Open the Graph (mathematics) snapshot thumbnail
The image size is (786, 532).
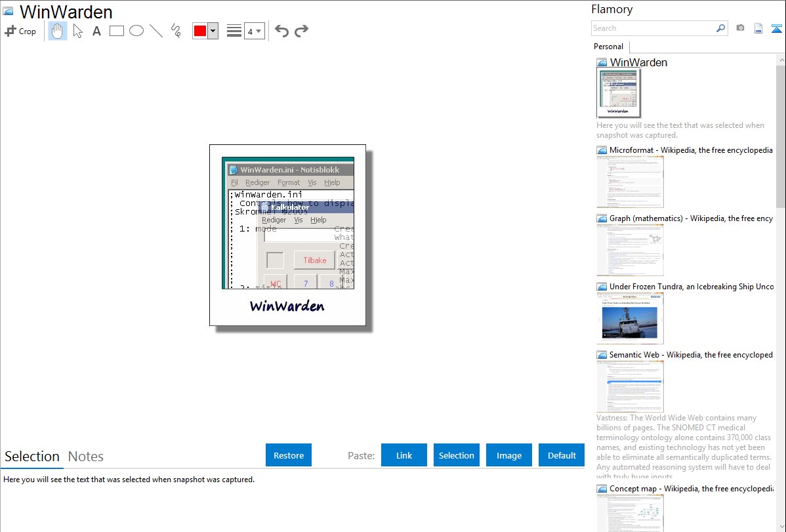(630, 250)
